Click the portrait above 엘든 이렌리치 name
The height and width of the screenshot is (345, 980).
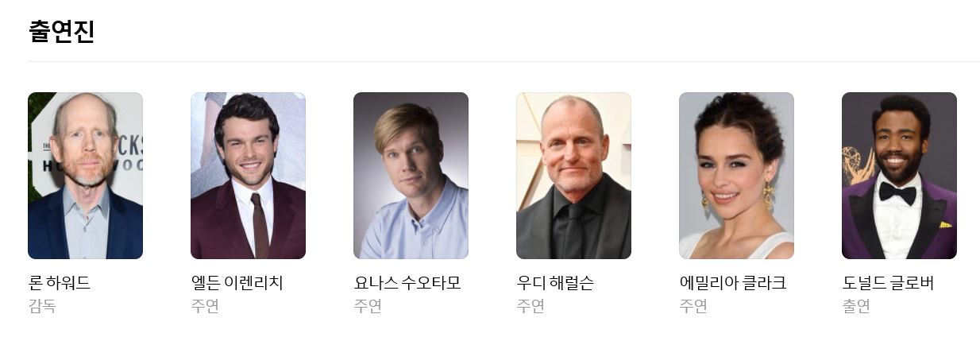(x=248, y=176)
